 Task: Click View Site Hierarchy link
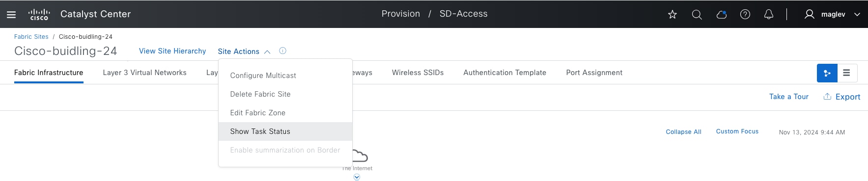coord(172,51)
